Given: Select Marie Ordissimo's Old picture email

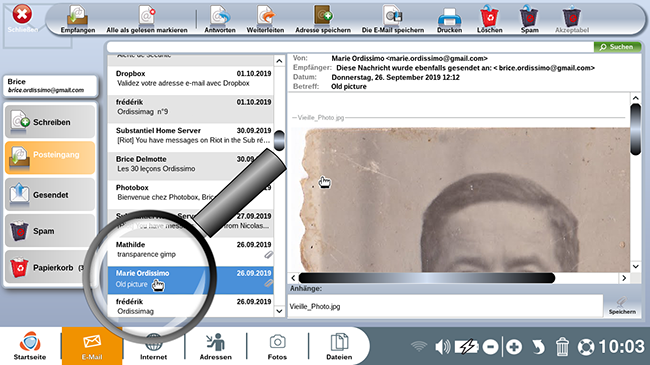Looking at the screenshot, I should coord(190,279).
